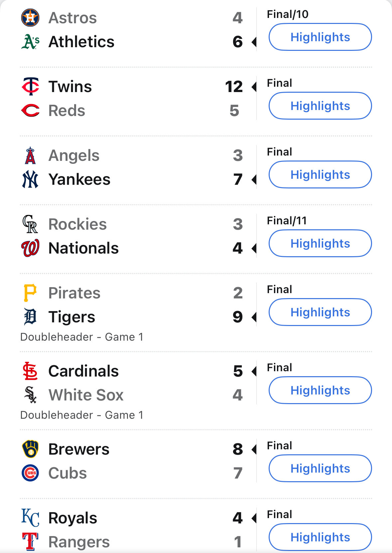Watch Highlights for Twins vs Reds
This screenshot has width=392, height=553.
point(320,106)
